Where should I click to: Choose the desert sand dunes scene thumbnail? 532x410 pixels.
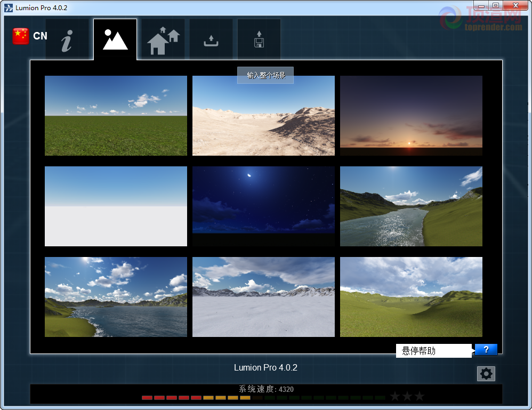[x=264, y=116]
